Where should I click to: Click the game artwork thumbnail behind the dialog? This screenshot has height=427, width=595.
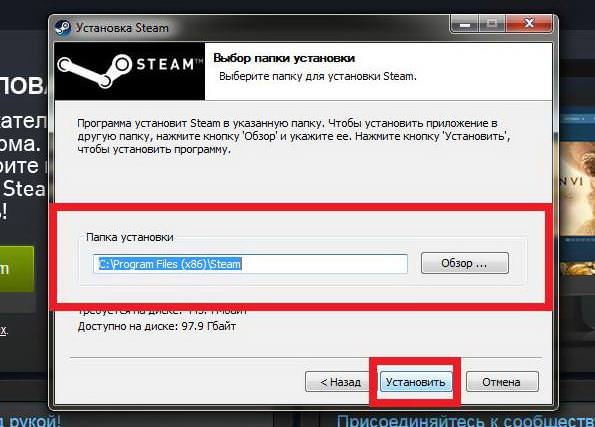coord(577,190)
